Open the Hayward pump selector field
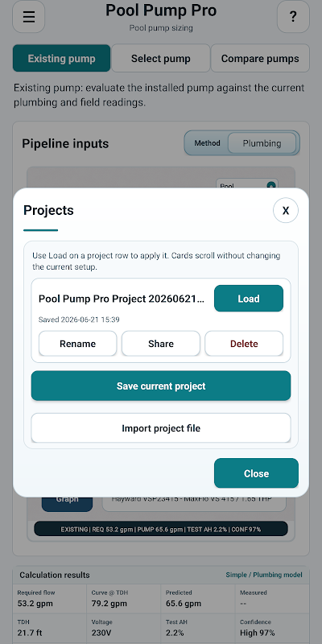 pyautogui.click(x=194, y=504)
